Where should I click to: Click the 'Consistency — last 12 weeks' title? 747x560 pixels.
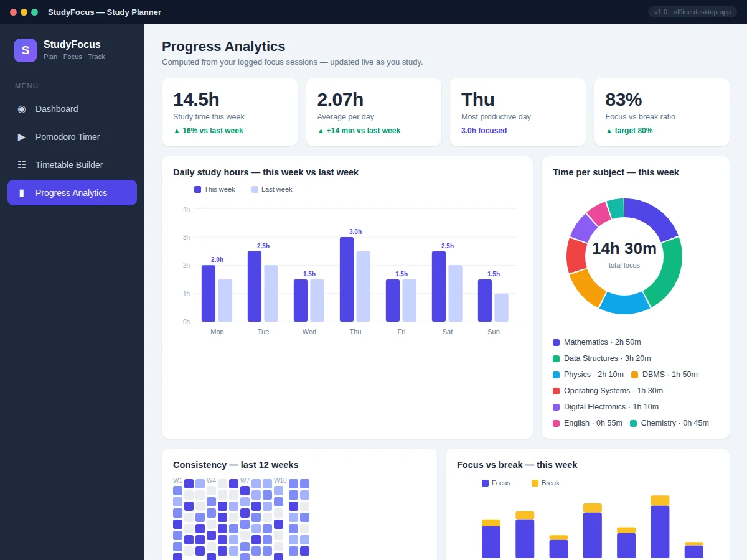(236, 465)
